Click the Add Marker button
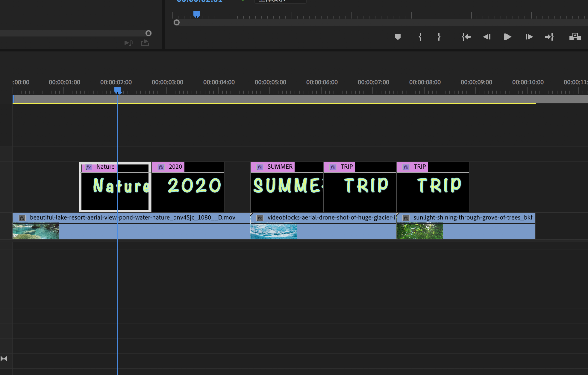The height and width of the screenshot is (375, 588). pos(398,37)
